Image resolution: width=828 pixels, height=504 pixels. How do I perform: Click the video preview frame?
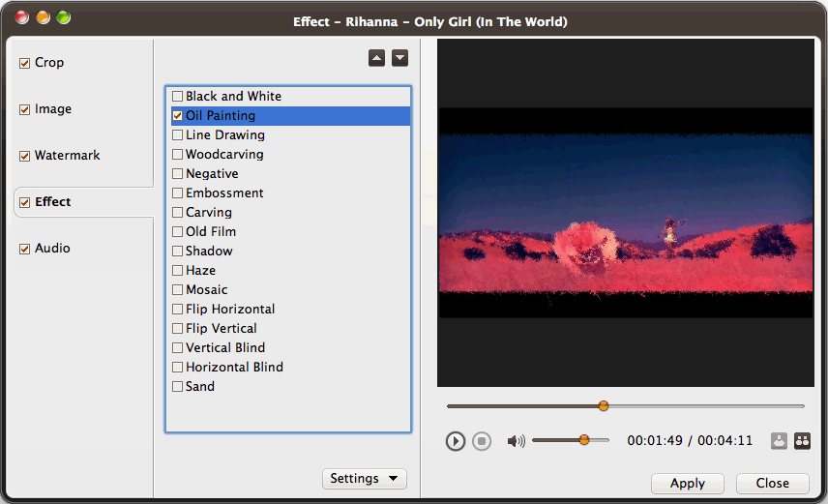point(626,213)
